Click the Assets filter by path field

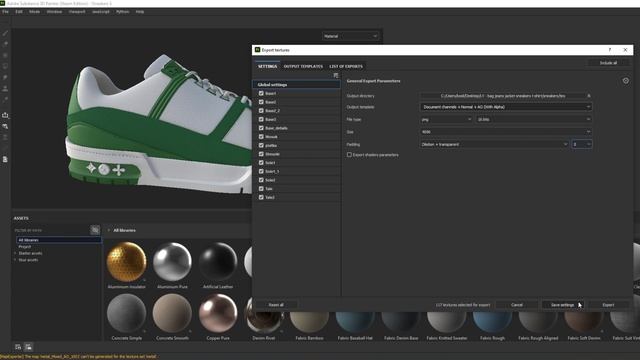(51, 230)
